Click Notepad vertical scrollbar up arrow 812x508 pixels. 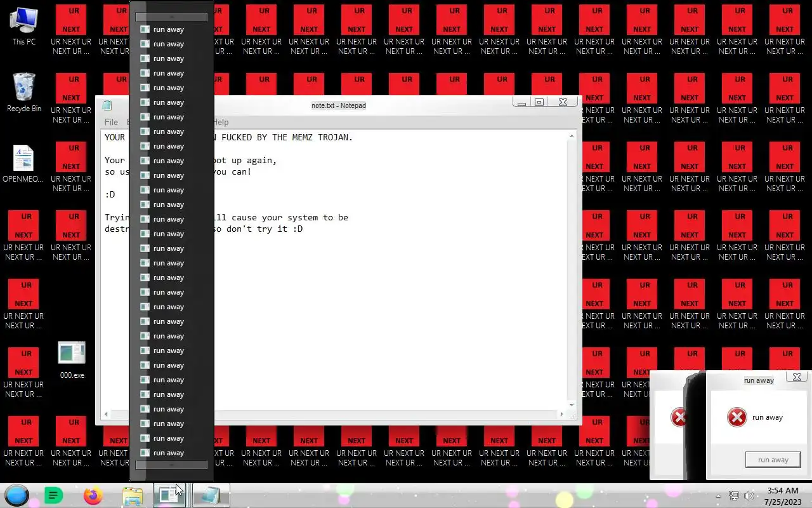click(572, 137)
